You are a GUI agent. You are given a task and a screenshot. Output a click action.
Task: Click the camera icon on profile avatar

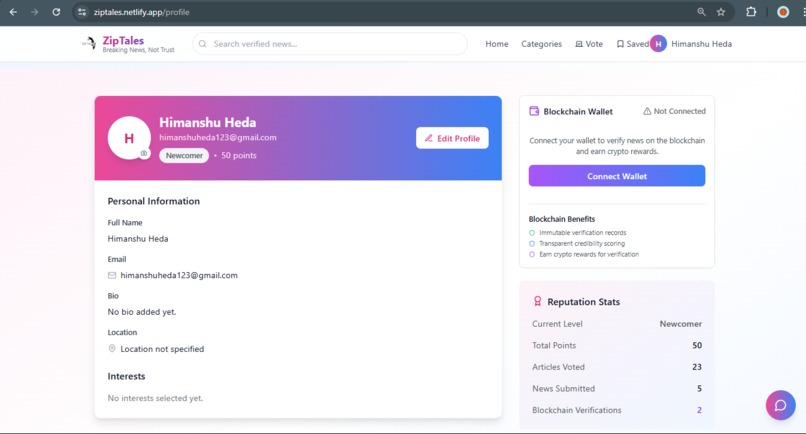click(x=144, y=153)
